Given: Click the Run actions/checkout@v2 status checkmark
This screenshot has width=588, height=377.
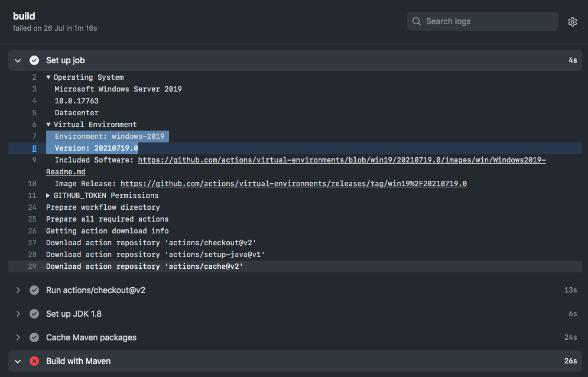Looking at the screenshot, I should point(34,290).
